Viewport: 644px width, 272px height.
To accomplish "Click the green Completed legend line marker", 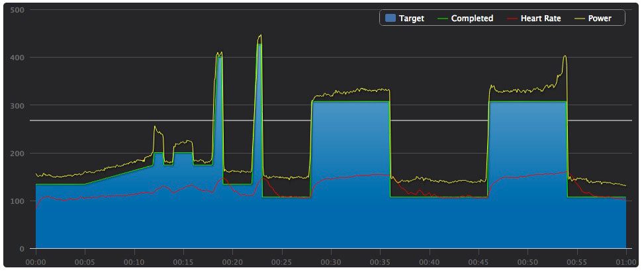I will click(x=441, y=19).
